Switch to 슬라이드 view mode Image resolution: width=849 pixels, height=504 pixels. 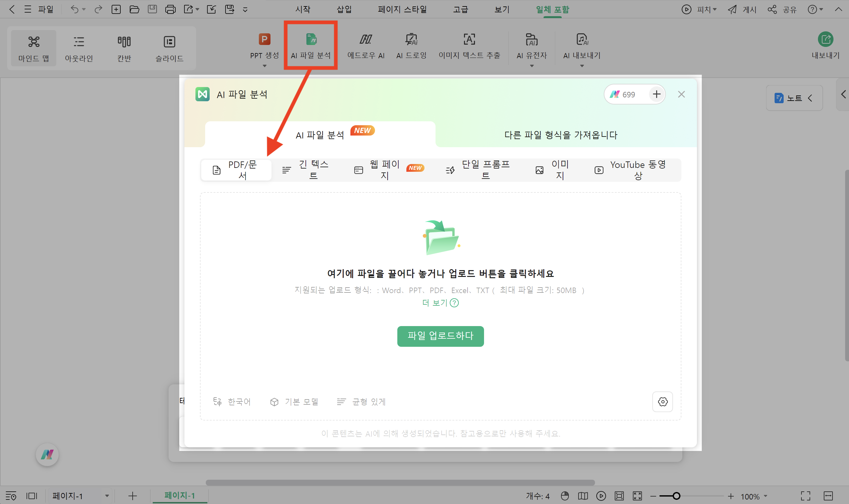pos(169,48)
